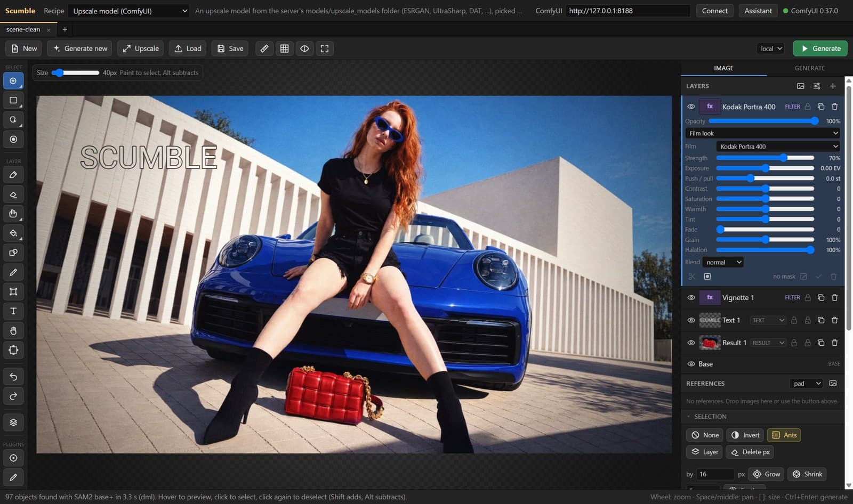Select the lasso selection tool
Screen dimensions: 853x504
pos(13,120)
